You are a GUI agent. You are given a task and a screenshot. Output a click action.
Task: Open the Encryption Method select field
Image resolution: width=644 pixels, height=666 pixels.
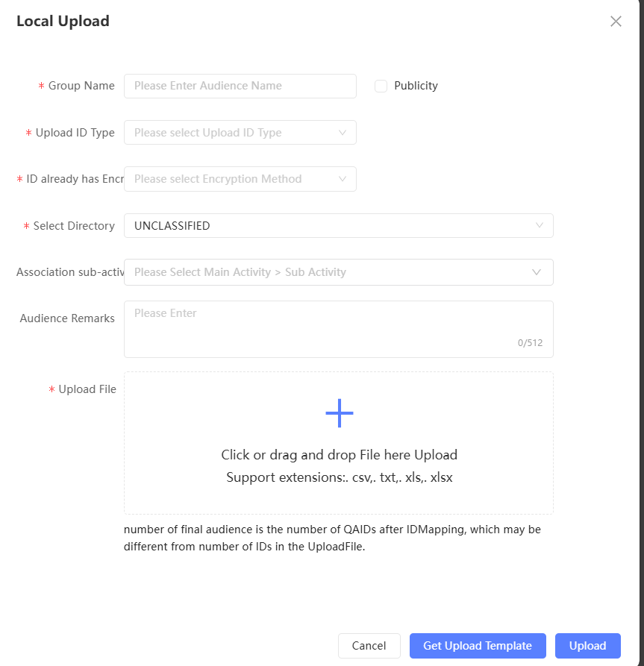point(231,179)
